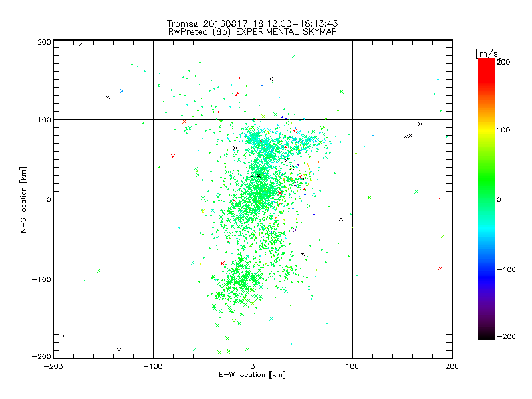The width and height of the screenshot is (532, 399).
Task: Click the lone blue X marker in upper-left quadrant
Action: [x=122, y=91]
